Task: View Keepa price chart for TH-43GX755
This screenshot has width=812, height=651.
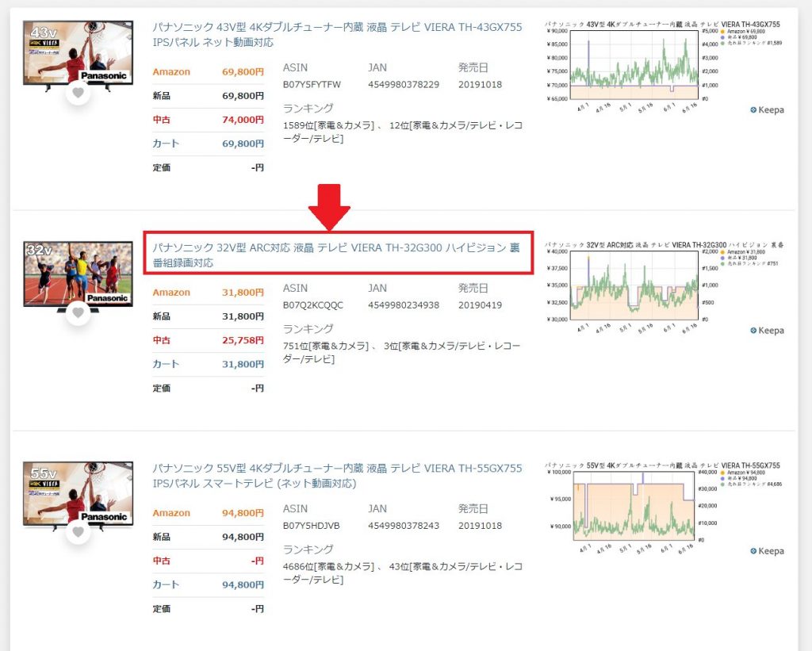Action: 664,67
